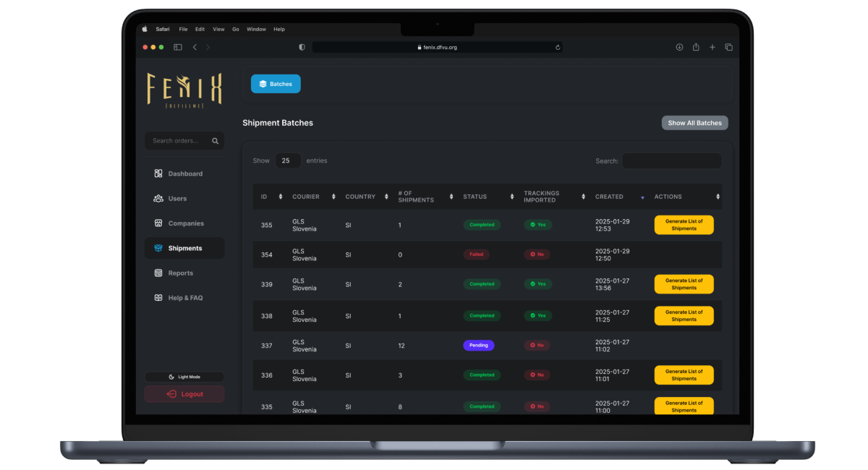Viewport: 868px width, 470px height.
Task: Click Safari's sidebar toggle icon
Action: (177, 47)
